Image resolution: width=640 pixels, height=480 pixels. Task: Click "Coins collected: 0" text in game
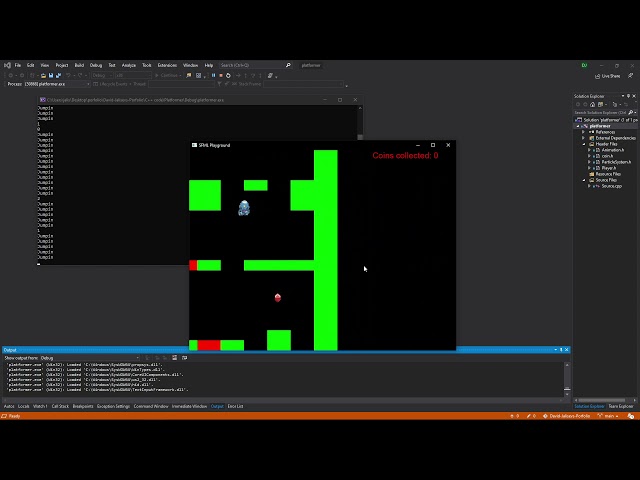[x=405, y=156]
